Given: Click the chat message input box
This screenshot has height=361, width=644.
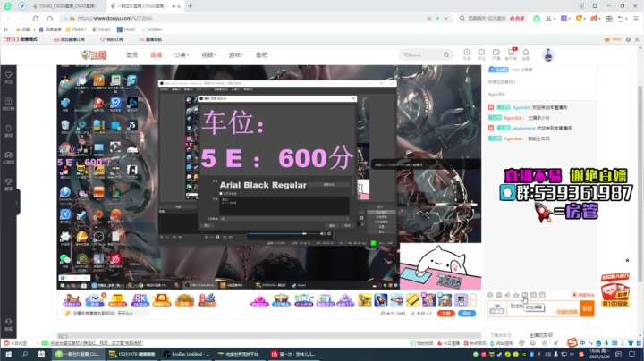Looking at the screenshot, I should [x=544, y=308].
